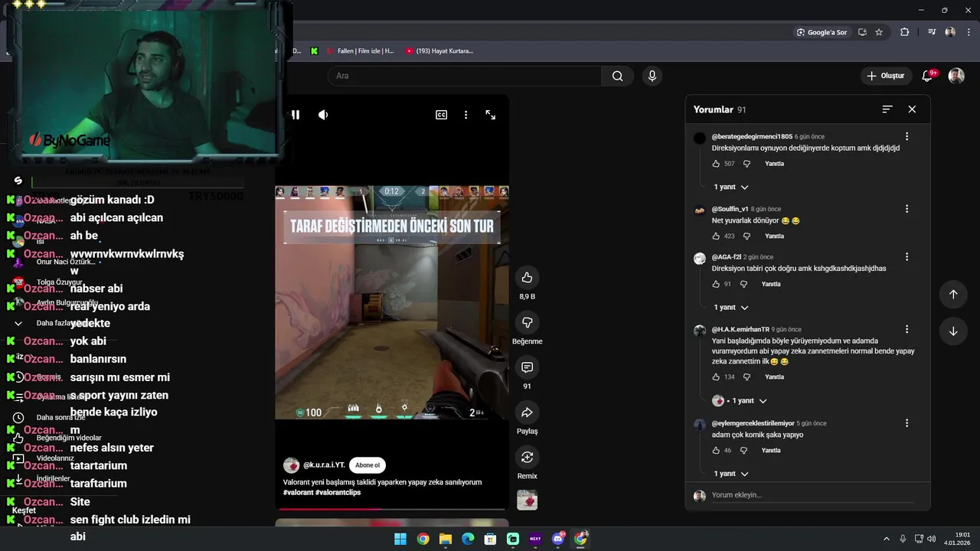The height and width of the screenshot is (551, 980).
Task: Click the comments icon showing 91
Action: [527, 367]
